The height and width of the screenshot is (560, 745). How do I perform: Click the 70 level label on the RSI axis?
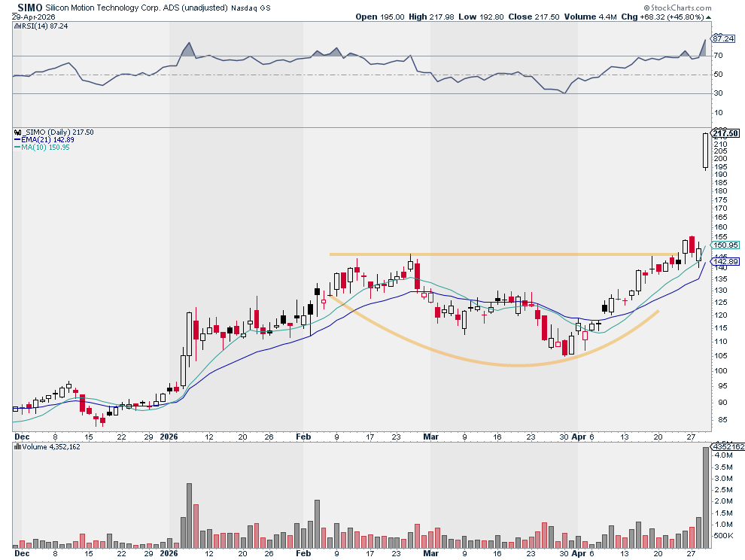(718, 56)
